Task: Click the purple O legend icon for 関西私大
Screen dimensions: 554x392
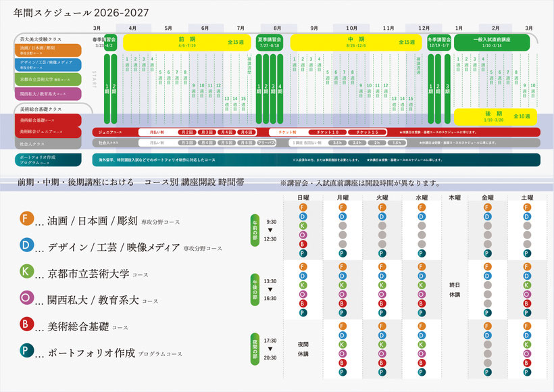Action: click(26, 297)
